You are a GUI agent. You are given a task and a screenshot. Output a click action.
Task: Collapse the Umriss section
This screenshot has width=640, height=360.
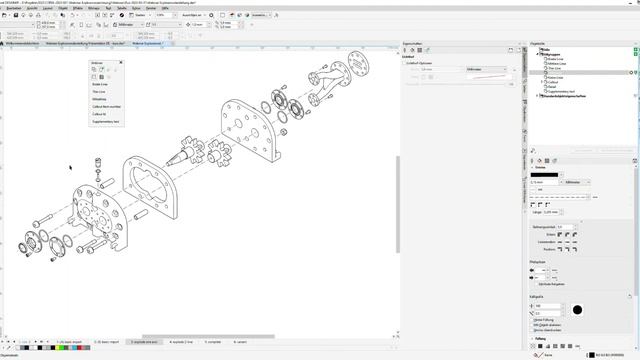tap(532, 167)
